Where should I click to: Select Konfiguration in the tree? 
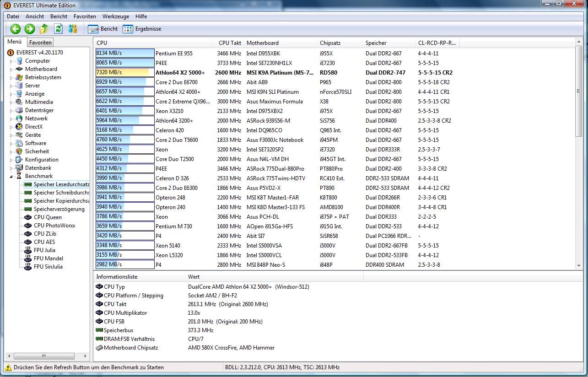click(42, 160)
